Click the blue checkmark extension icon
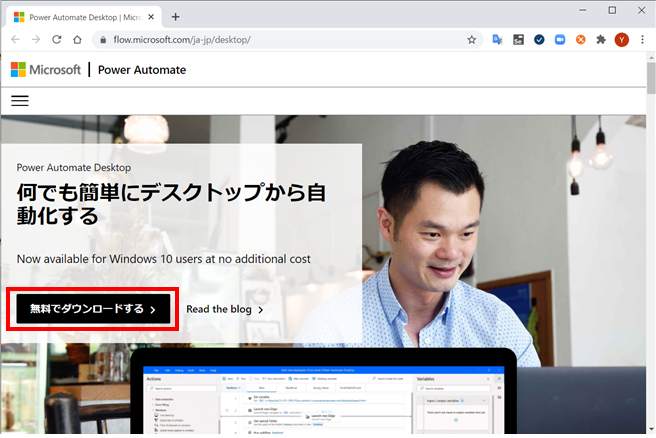 (x=539, y=40)
